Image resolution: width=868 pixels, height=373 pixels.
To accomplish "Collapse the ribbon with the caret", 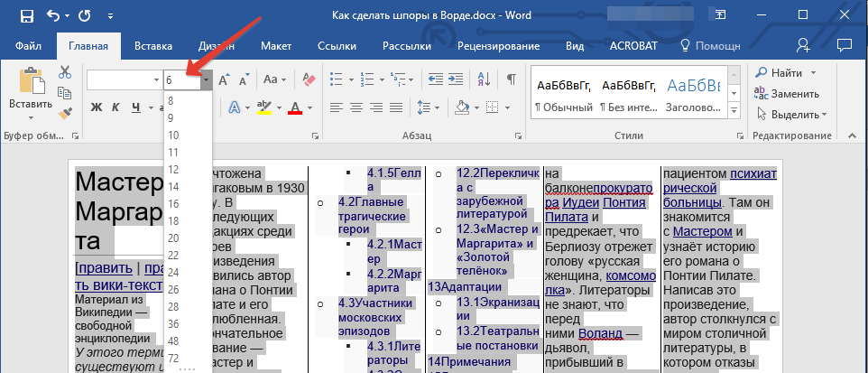I will pyautogui.click(x=852, y=135).
